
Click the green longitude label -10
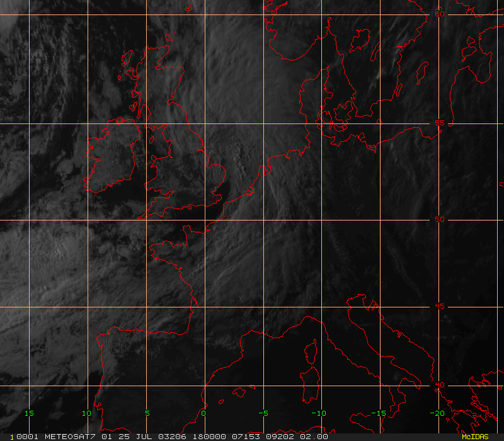[x=319, y=413]
